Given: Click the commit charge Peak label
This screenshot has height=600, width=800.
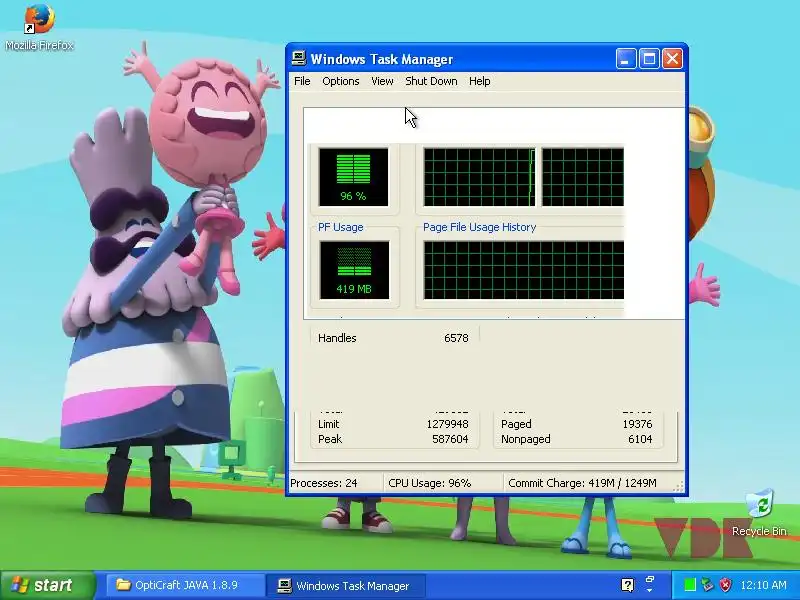Looking at the screenshot, I should click(x=330, y=439).
